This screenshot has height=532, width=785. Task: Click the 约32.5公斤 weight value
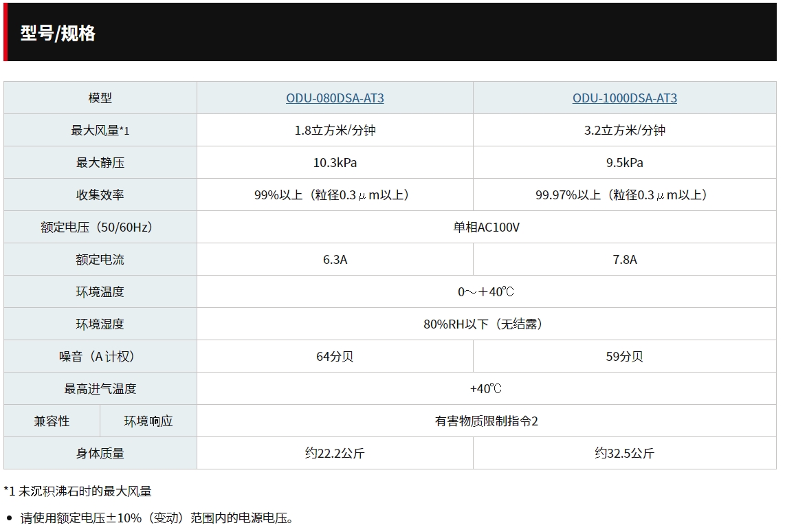[x=624, y=454]
